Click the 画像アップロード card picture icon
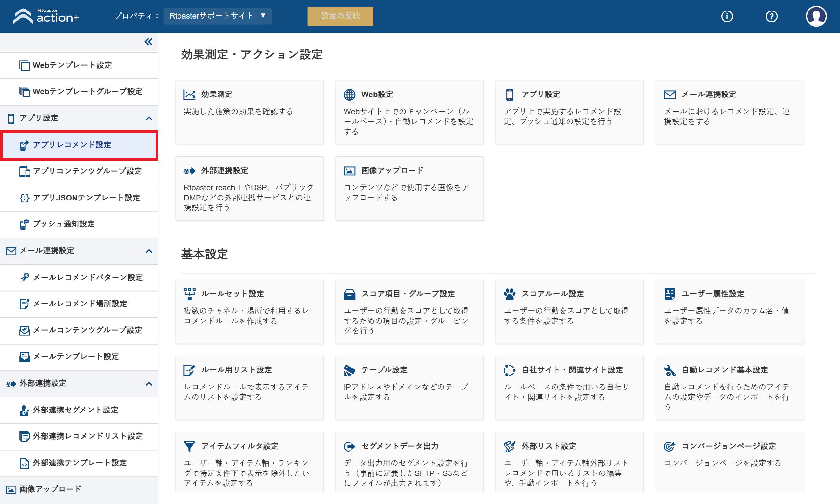This screenshot has width=840, height=504. click(349, 171)
